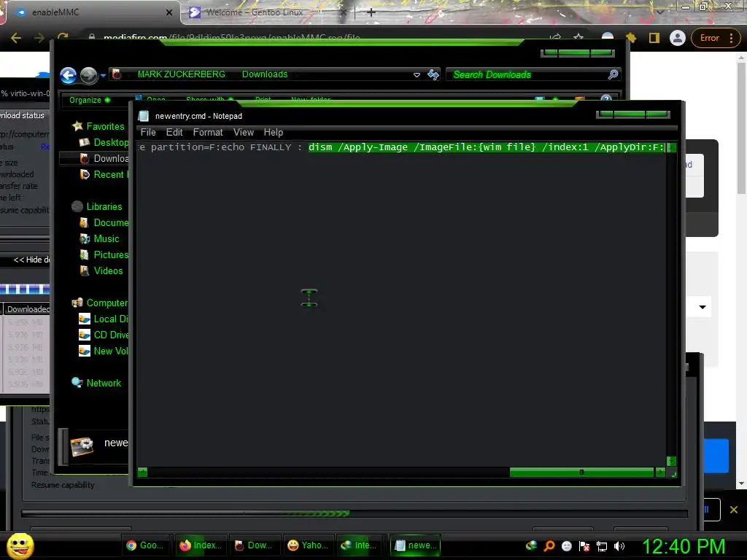Click the Notepad scroll-right arrow
The height and width of the screenshot is (560, 747).
coord(659,472)
